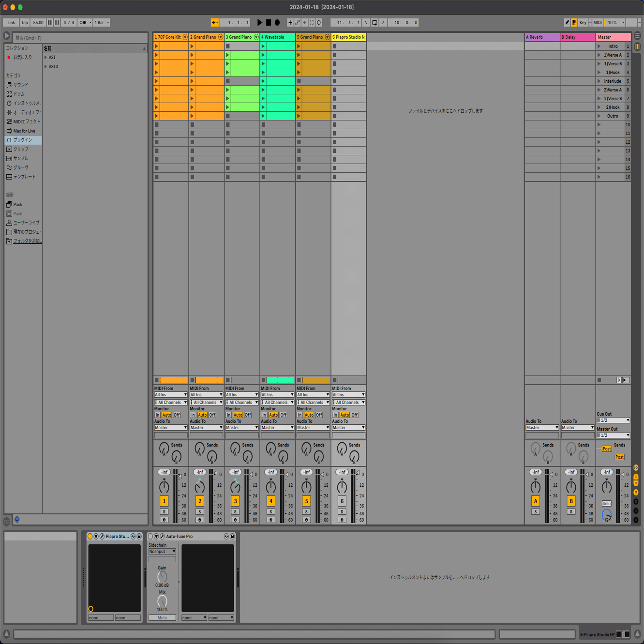This screenshot has height=644, width=644.
Task: Click the stop button in the transport
Action: pyautogui.click(x=268, y=22)
